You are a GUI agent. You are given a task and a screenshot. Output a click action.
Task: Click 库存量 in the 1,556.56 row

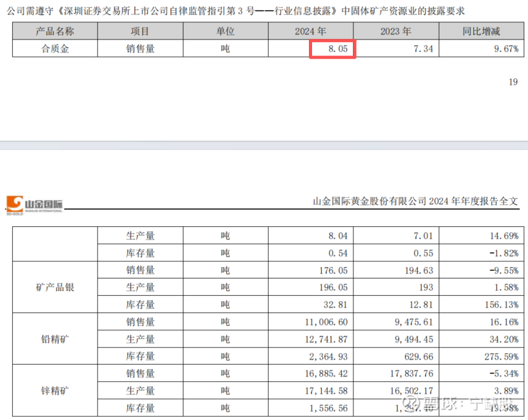[140, 408]
